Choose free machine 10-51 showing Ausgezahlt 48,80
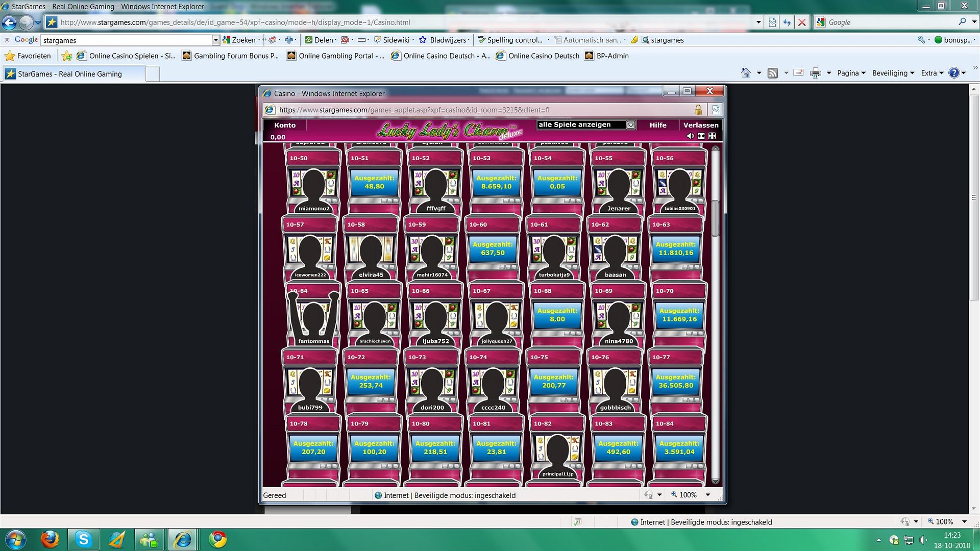980x551 pixels. pyautogui.click(x=374, y=183)
